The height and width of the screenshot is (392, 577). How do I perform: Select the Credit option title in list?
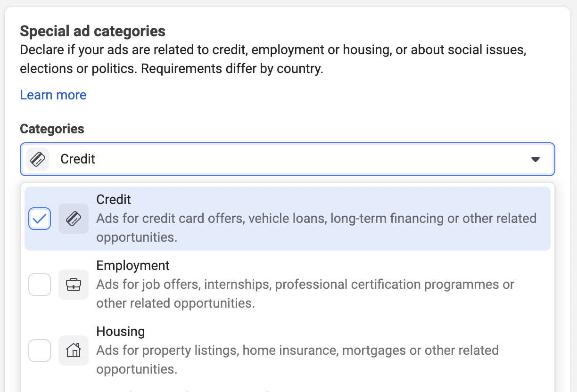[x=114, y=200]
